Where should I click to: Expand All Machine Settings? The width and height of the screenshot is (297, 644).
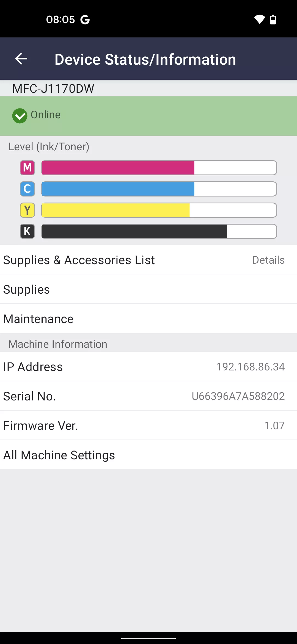[148, 455]
